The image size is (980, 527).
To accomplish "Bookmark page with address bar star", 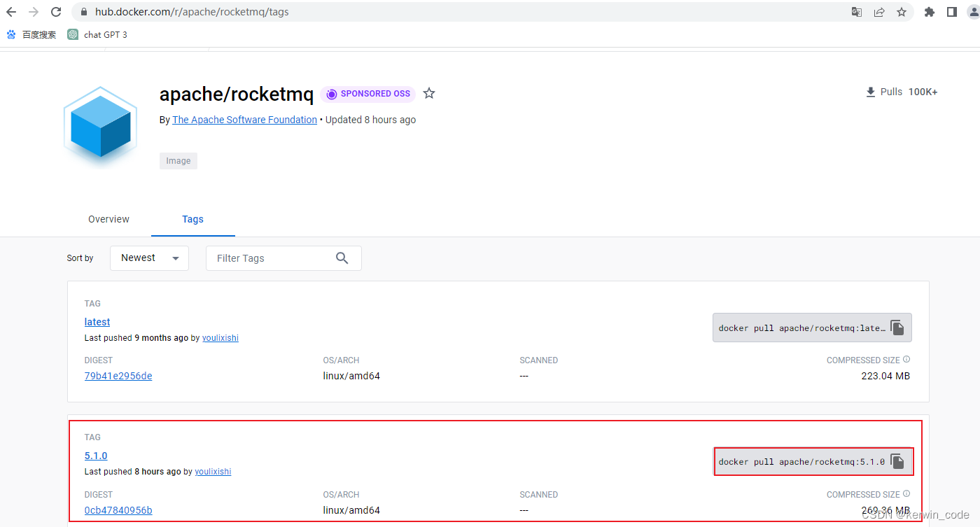I will (902, 12).
